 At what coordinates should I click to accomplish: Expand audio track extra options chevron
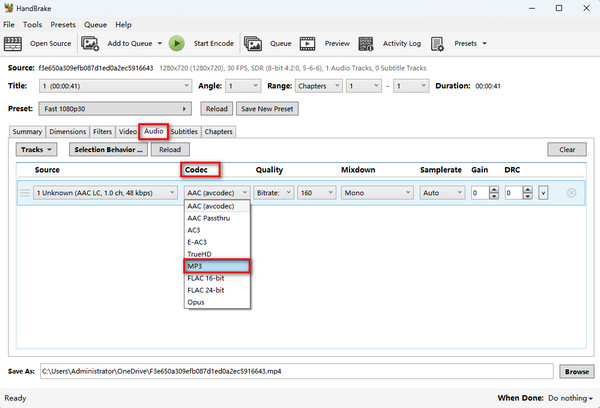pos(543,193)
